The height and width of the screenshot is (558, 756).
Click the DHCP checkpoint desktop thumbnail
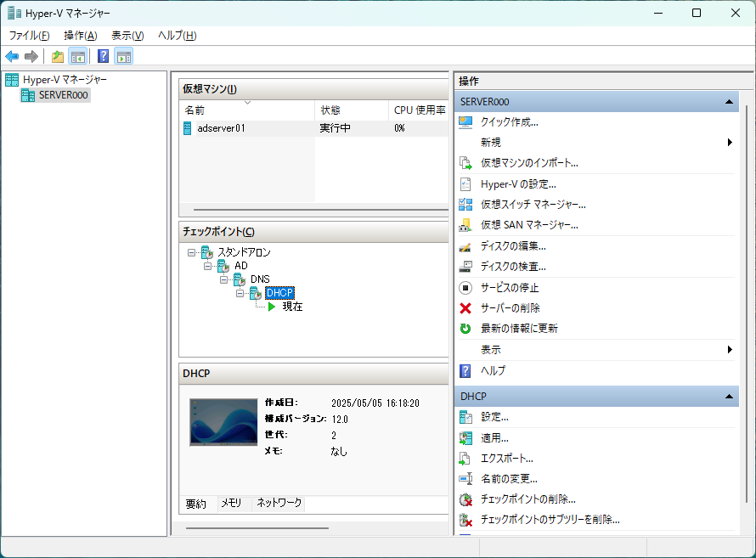(223, 422)
